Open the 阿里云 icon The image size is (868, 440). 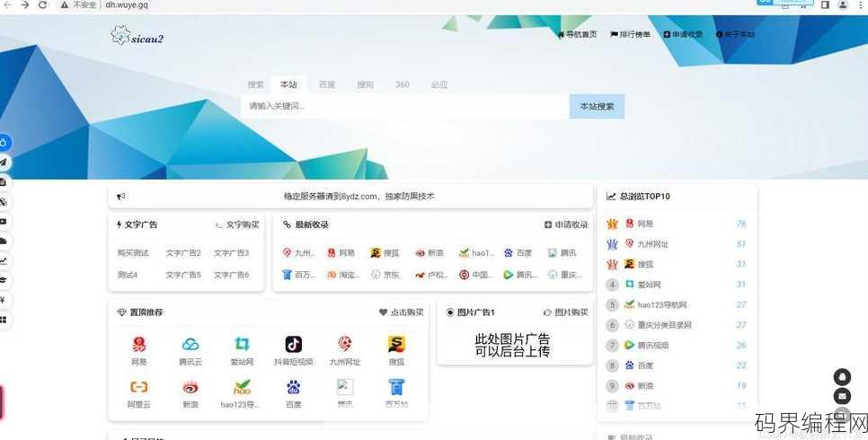(139, 387)
